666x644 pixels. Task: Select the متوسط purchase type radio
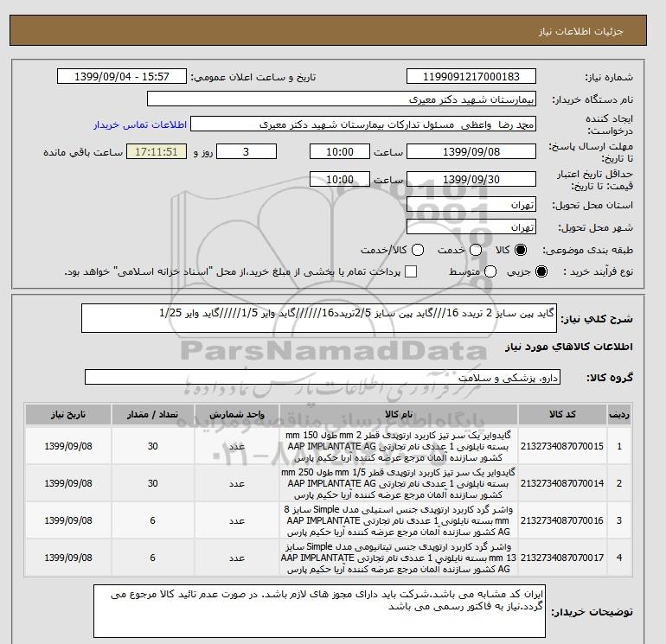tap(490, 271)
